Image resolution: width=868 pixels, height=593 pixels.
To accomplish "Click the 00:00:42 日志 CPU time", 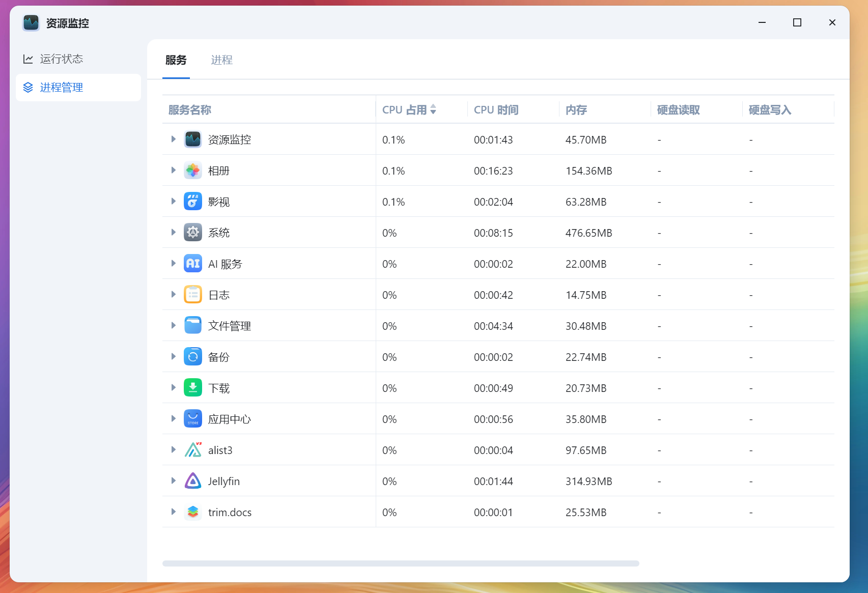I will coord(493,295).
